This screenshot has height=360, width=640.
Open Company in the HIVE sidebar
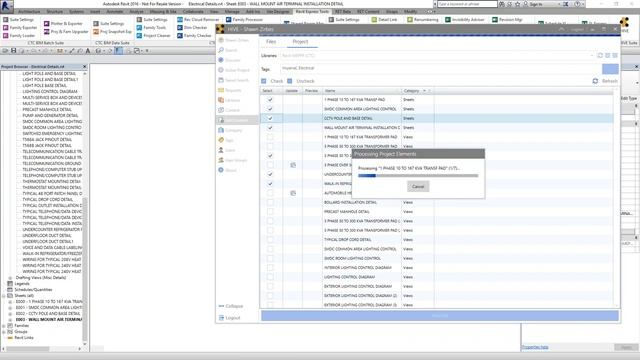click(x=230, y=130)
